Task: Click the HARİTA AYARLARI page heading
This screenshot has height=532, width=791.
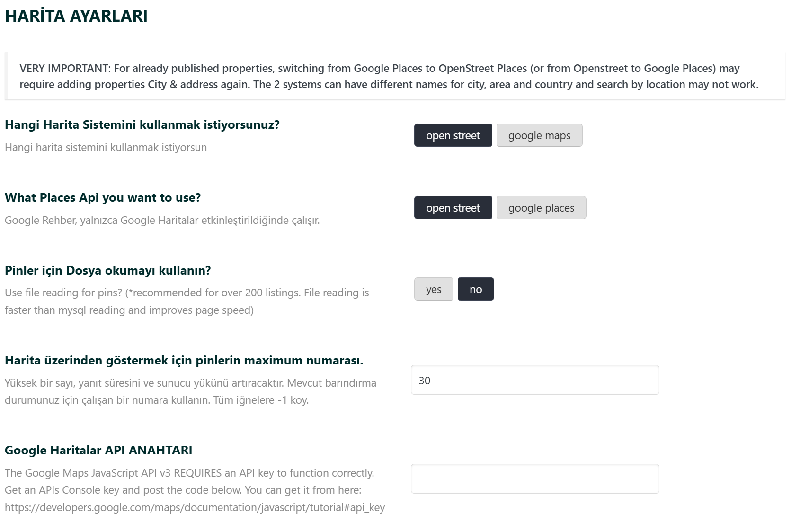Action: (76, 16)
